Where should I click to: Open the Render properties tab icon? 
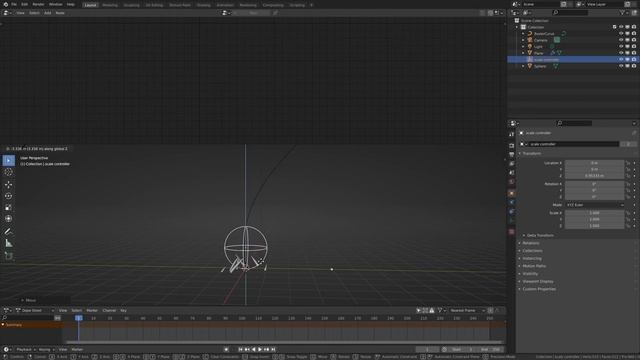tap(512, 146)
